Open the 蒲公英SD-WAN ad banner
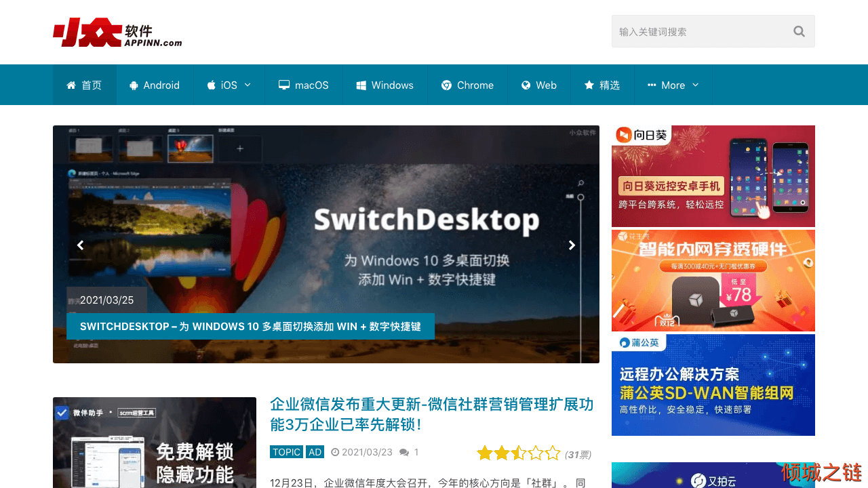The image size is (868, 488). tap(713, 385)
